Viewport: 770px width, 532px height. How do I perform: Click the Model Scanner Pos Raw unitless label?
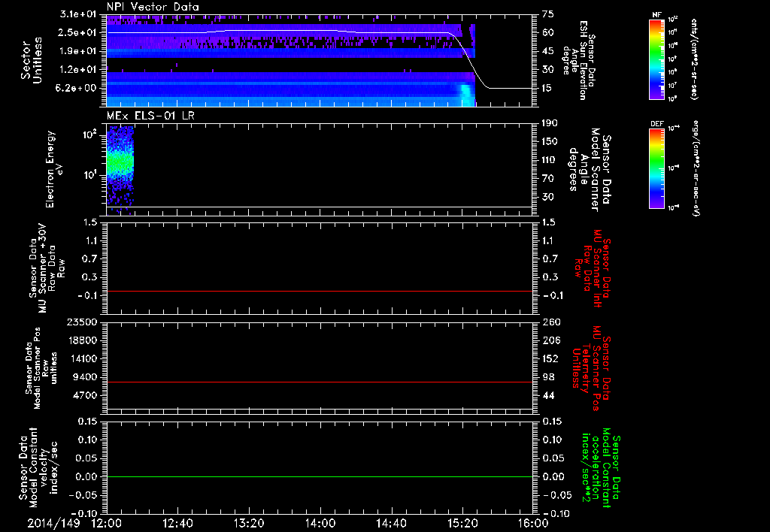coord(41,368)
